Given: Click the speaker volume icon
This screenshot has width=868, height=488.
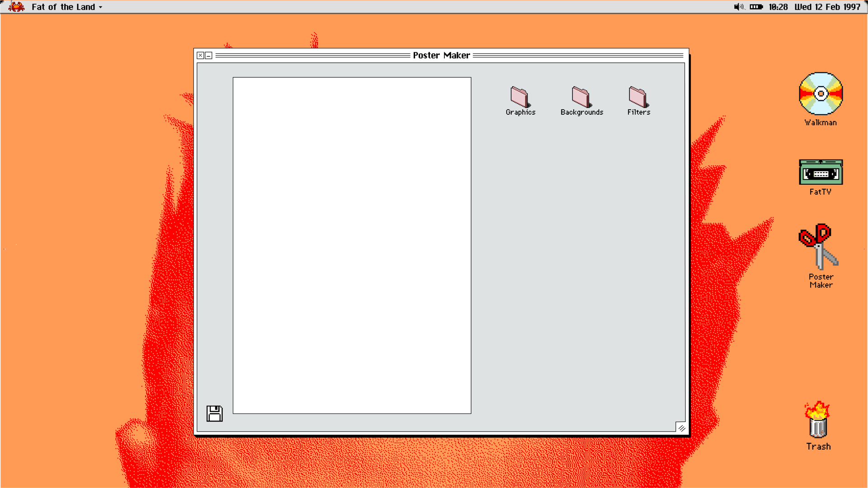Looking at the screenshot, I should click(x=738, y=7).
